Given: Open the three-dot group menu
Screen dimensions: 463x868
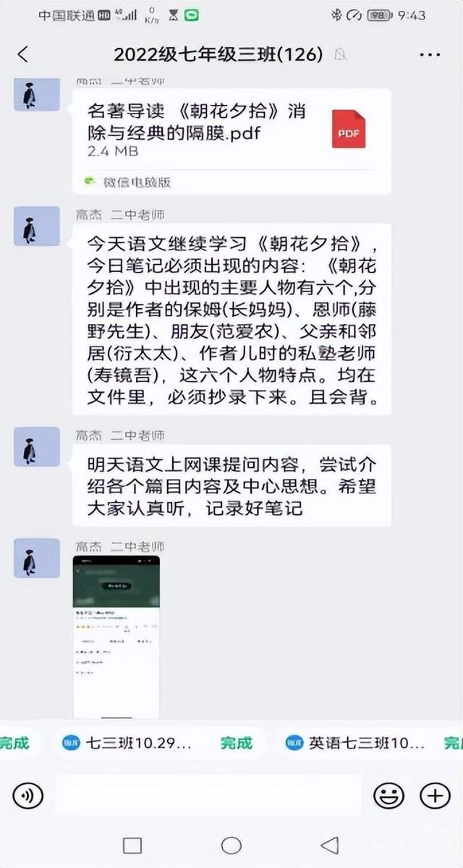Looking at the screenshot, I should (x=430, y=55).
